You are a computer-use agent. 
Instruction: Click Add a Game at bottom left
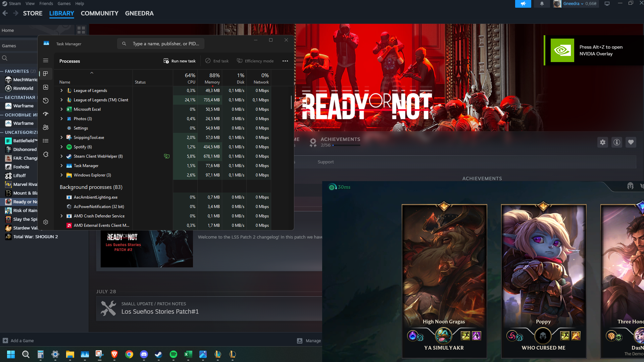point(18,341)
